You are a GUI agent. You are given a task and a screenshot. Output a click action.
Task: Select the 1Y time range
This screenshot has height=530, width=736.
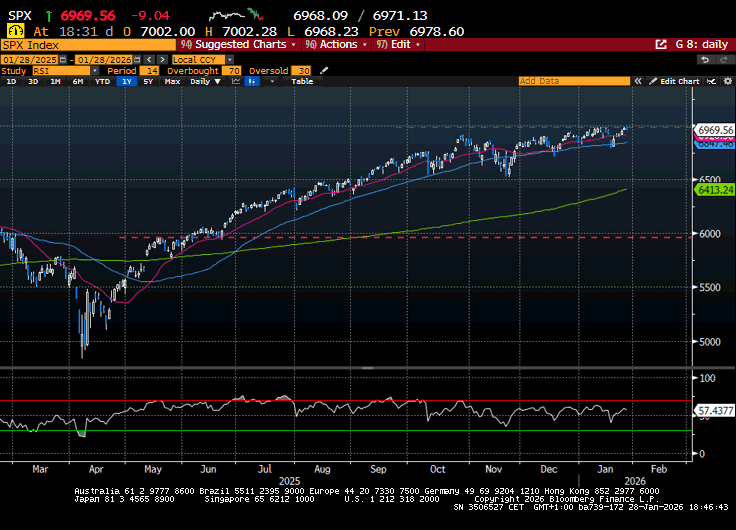coord(127,82)
